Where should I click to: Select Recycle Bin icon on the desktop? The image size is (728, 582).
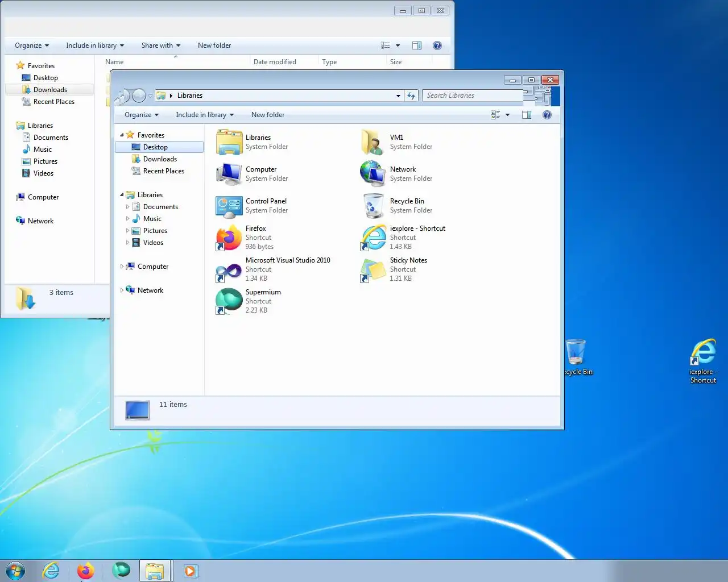coord(578,358)
